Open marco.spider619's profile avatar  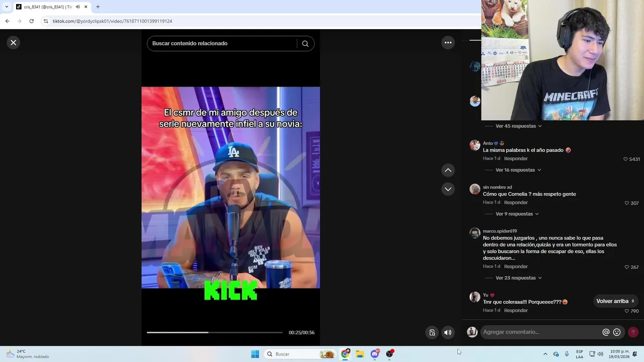coord(475,233)
